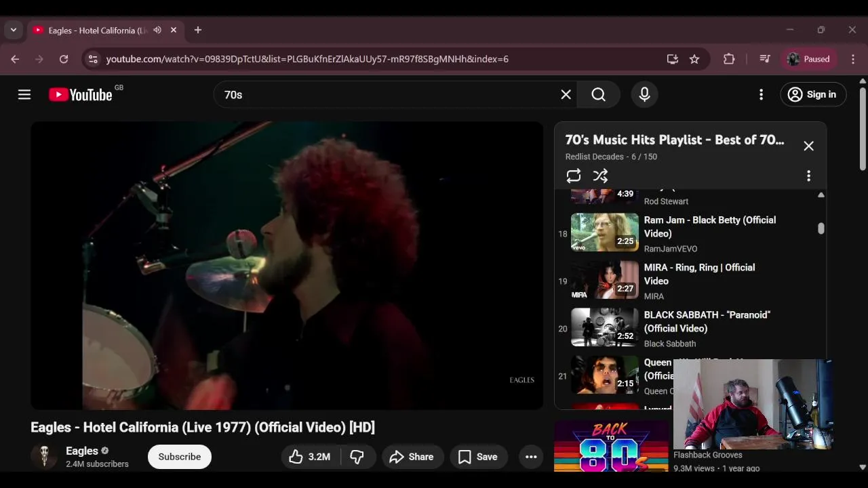Open the Queen video thumbnail in playlist

605,375
